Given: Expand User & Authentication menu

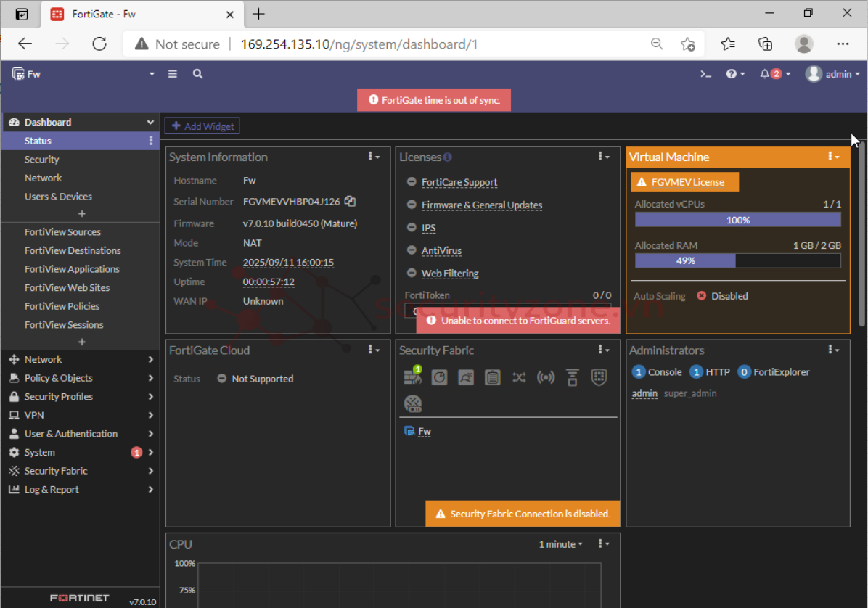Looking at the screenshot, I should pos(81,434).
